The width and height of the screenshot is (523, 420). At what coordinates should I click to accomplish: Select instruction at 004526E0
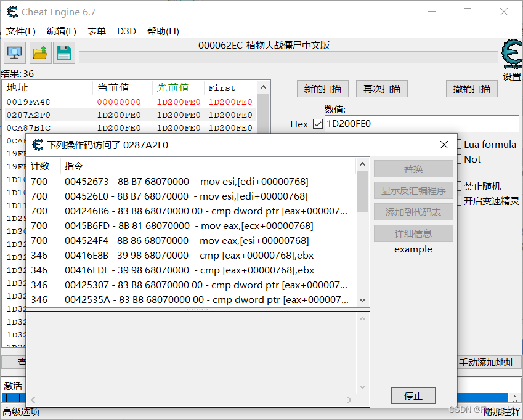(x=192, y=196)
